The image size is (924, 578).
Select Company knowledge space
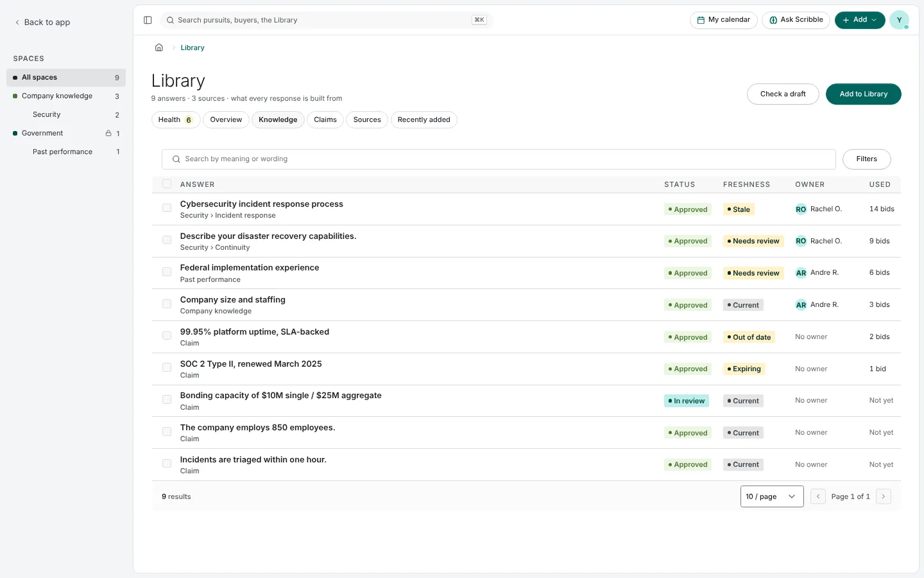pyautogui.click(x=66, y=96)
